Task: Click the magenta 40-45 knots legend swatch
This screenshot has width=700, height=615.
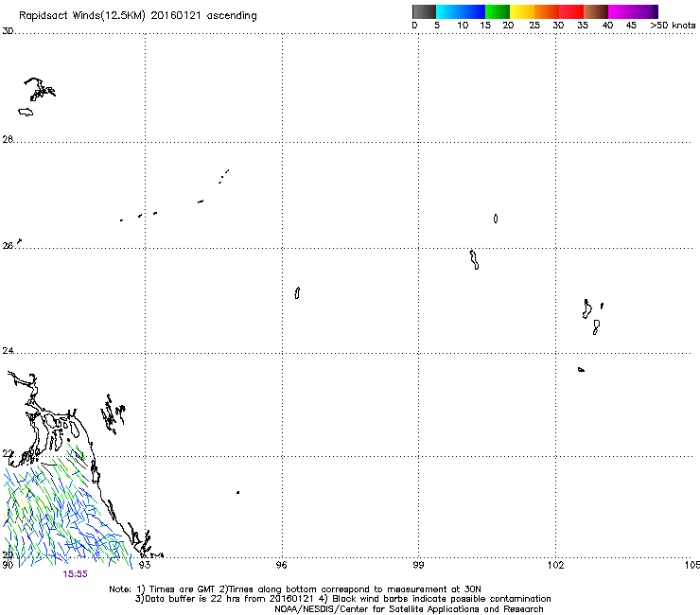Action: click(621, 11)
